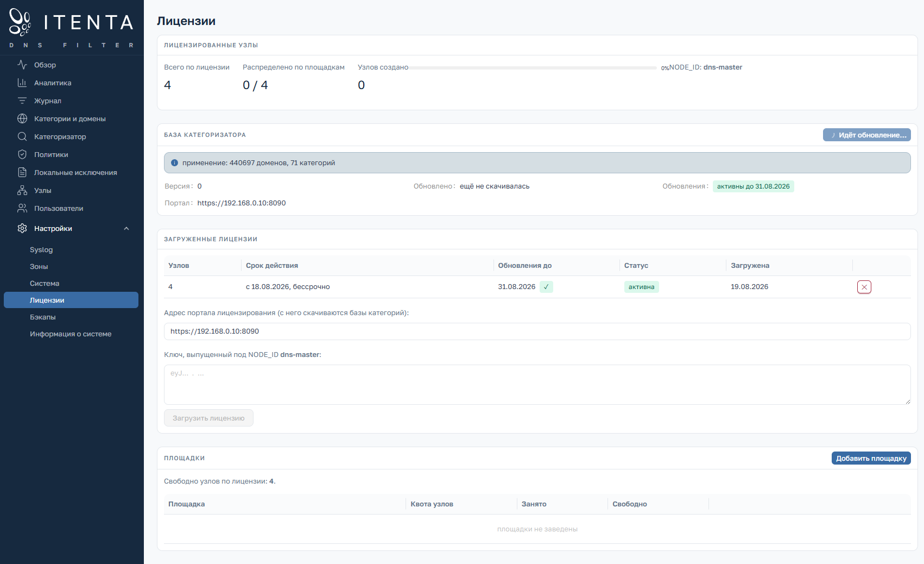Click the Идёт обновление button
Image resolution: width=924 pixels, height=564 pixels.
coord(867,135)
